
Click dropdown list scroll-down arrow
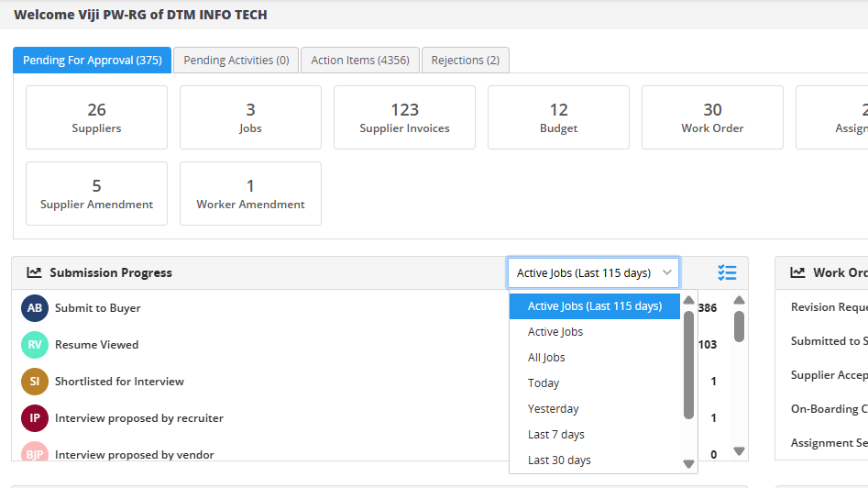coord(688,463)
